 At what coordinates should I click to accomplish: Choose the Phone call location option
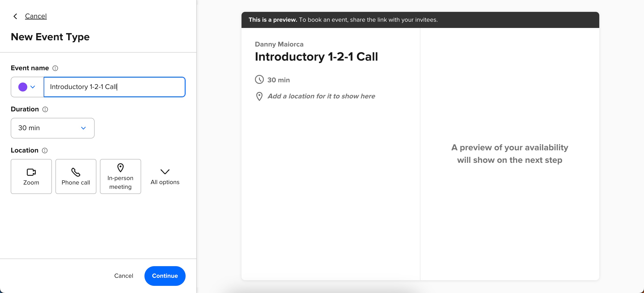click(x=76, y=176)
